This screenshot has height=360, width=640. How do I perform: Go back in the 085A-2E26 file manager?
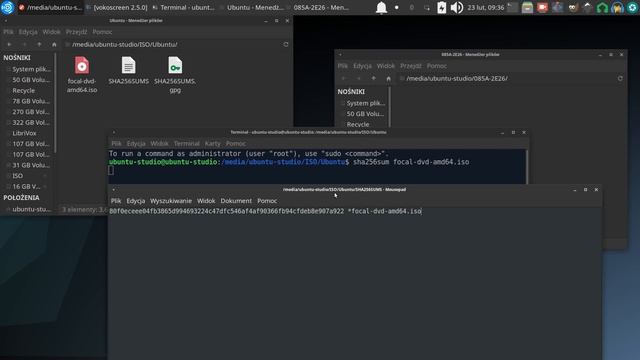pyautogui.click(x=344, y=78)
